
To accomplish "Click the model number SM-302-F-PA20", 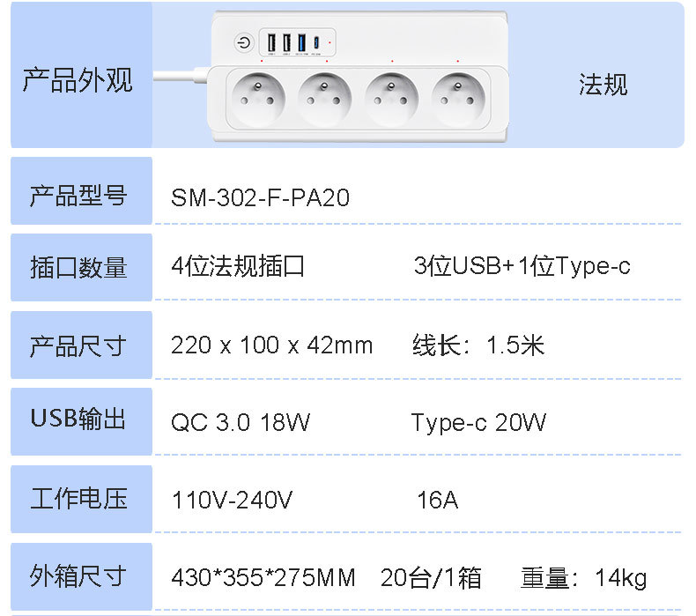I will [x=260, y=198].
